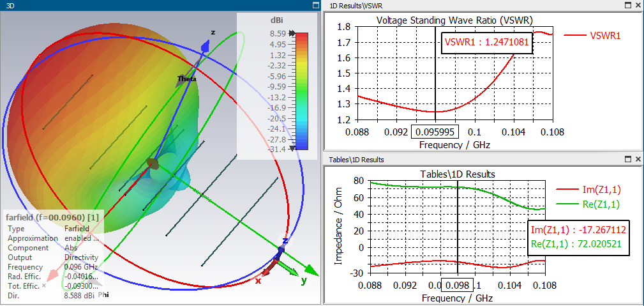Screen dimensions: 644x306
Task: Click the Tables\1D Results plot title
Action: (x=458, y=174)
